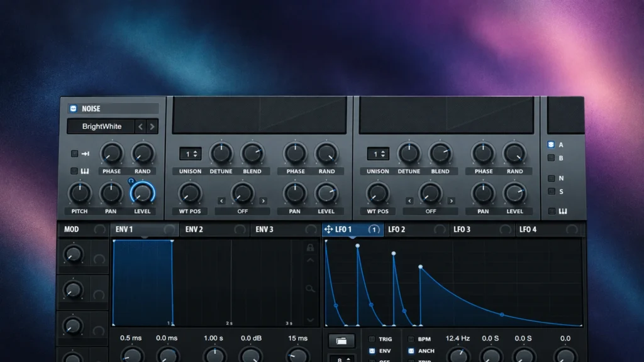Click envelope graph up chevron
The width and height of the screenshot is (644, 362).
click(310, 260)
